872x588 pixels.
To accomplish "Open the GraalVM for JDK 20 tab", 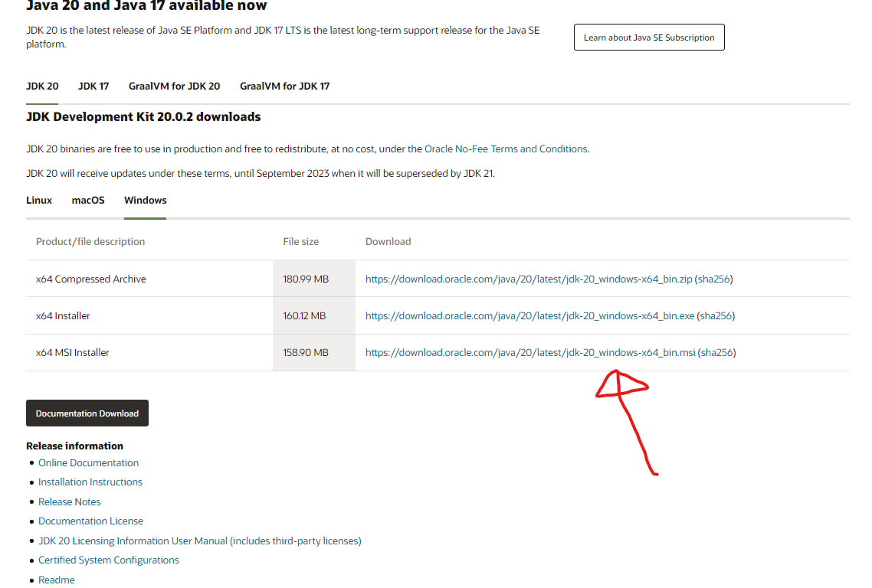I will coord(174,87).
